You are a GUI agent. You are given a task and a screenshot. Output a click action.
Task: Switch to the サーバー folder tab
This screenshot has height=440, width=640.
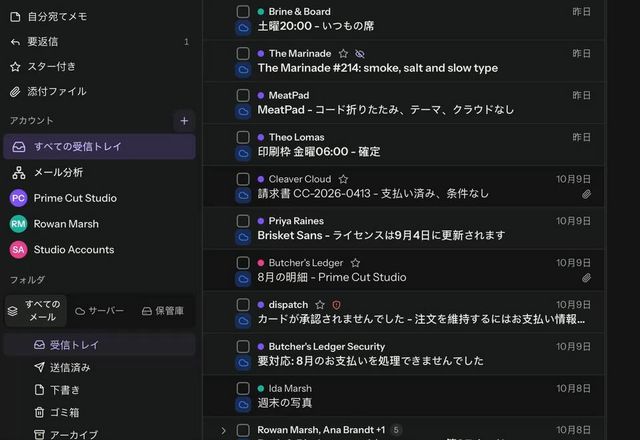point(99,311)
